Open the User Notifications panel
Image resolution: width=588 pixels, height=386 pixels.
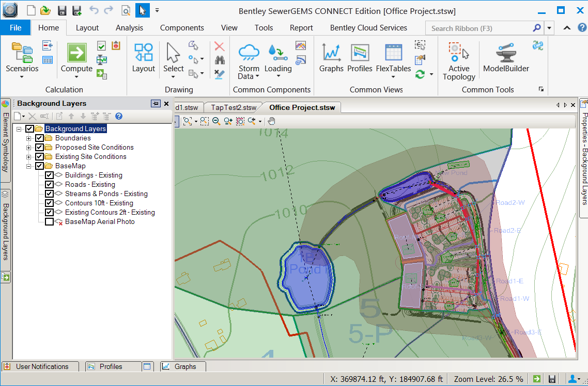(42, 366)
